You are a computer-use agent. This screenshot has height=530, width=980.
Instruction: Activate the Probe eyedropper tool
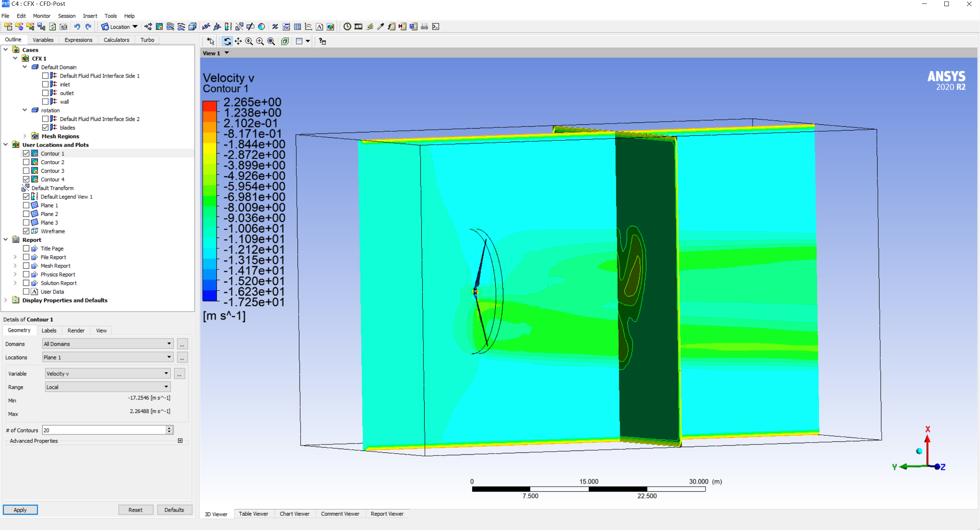click(x=380, y=26)
